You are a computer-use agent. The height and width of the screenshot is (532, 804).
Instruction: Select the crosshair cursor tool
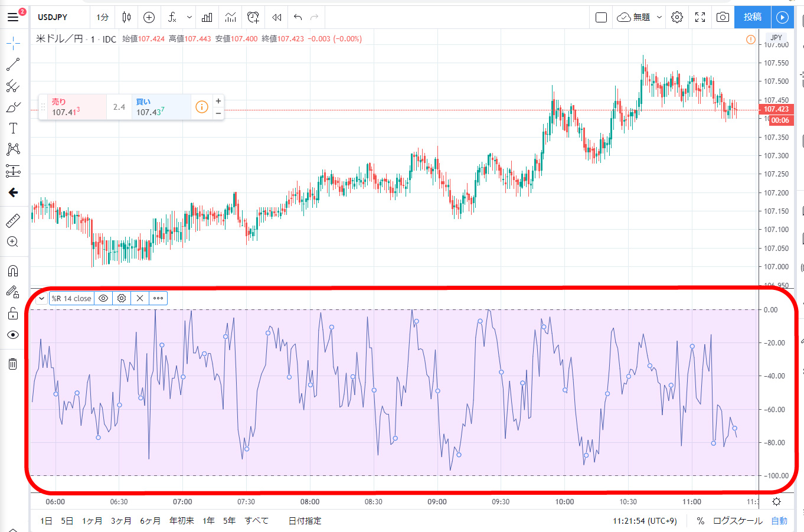click(x=13, y=43)
